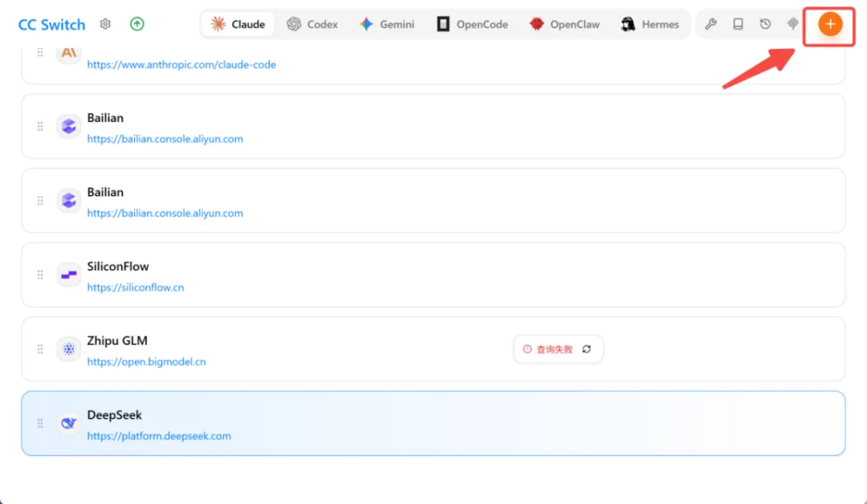This screenshot has width=867, height=504.
Task: Switch to the OpenCode tab
Action: point(472,24)
